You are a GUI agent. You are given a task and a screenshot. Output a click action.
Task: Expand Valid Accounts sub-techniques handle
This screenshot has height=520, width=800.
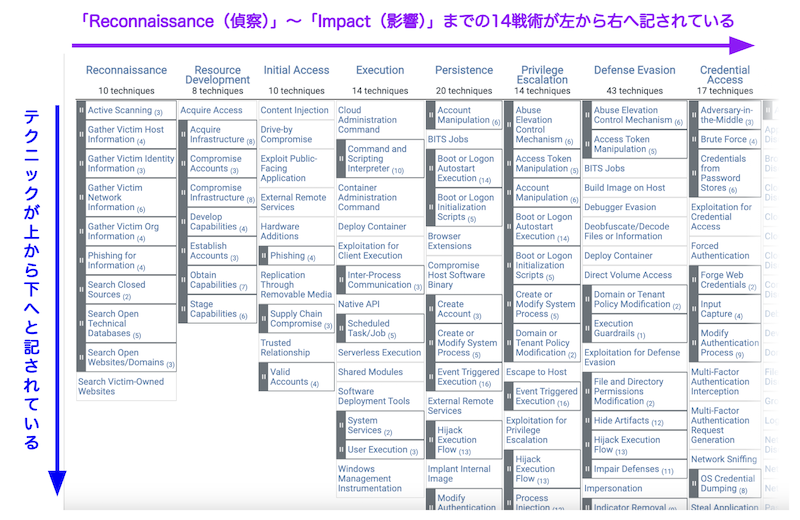pyautogui.click(x=263, y=377)
